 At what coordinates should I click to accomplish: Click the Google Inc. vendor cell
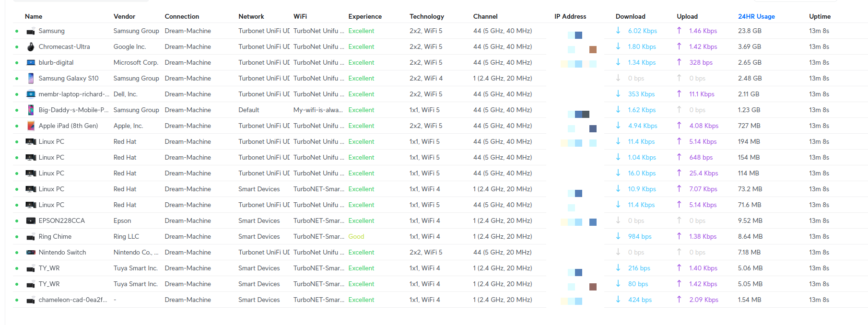[129, 46]
